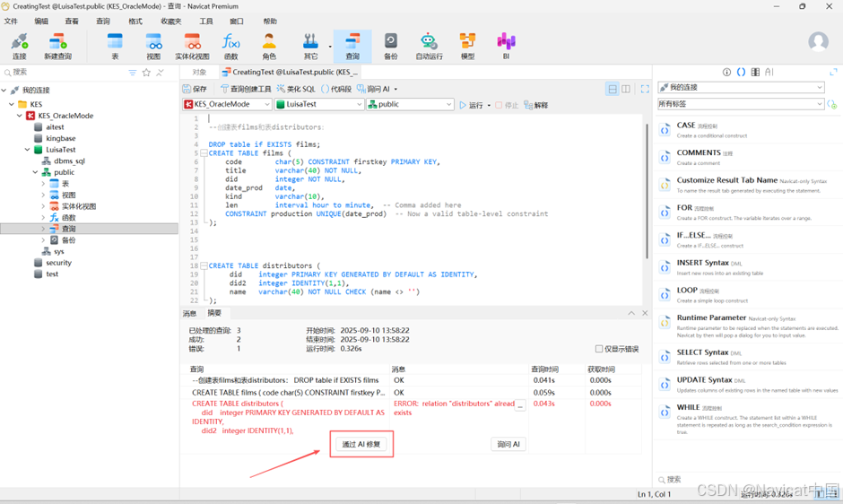Image resolution: width=843 pixels, height=504 pixels.
Task: Show the code snippets parentheses icon panel
Action: point(741,72)
